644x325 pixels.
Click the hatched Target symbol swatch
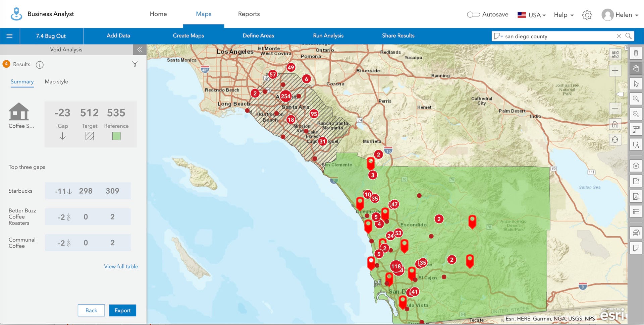pyautogui.click(x=90, y=136)
